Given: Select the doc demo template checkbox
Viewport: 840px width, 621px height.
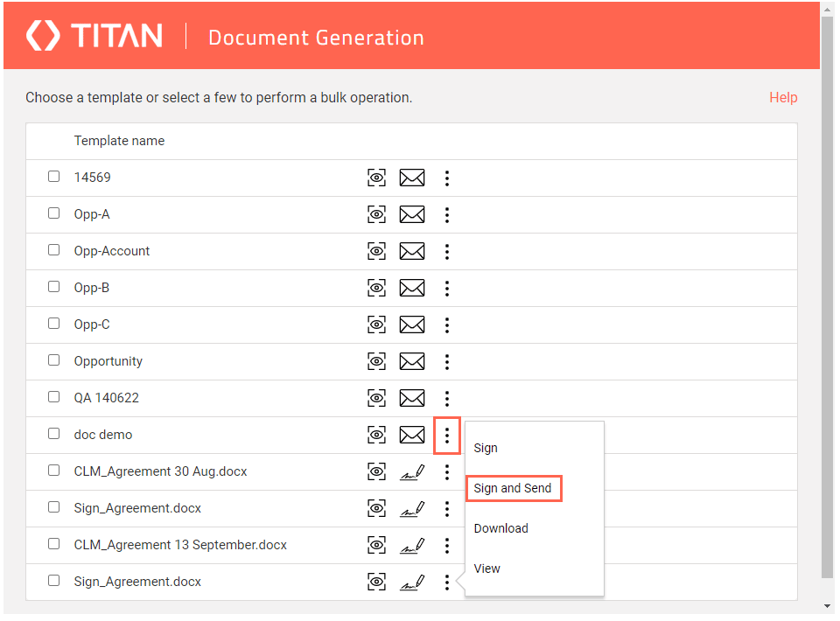Looking at the screenshot, I should [54, 434].
